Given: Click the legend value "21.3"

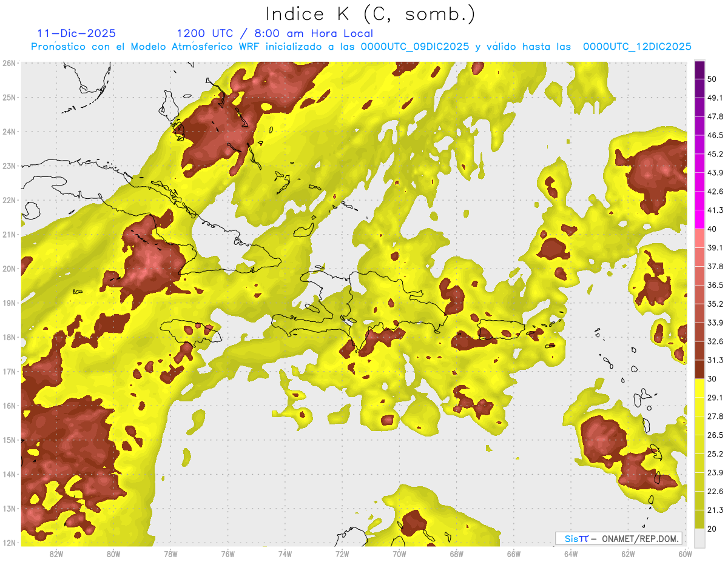Looking at the screenshot, I should [x=715, y=510].
